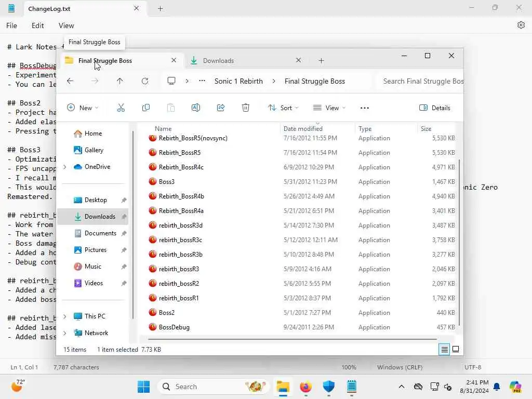Screen dimensions: 532x399
Task: Go up one folder level
Action: coord(120,81)
